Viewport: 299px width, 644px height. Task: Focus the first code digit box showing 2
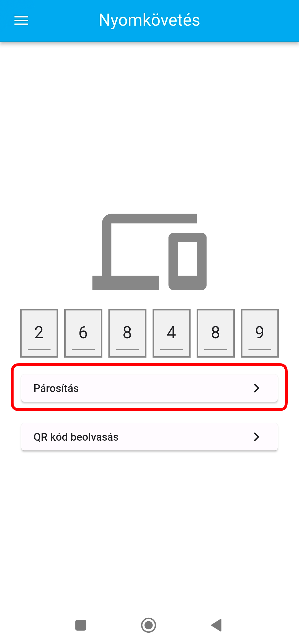point(39,333)
